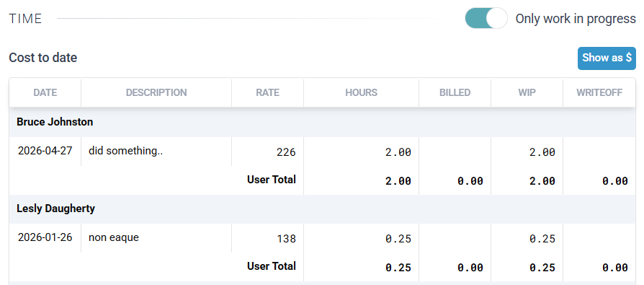
Task: Select the Bruce Johnston group row
Action: [323, 122]
